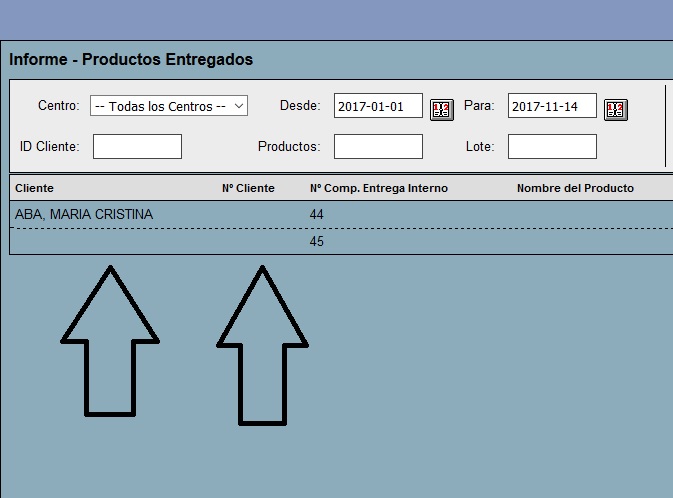Screen dimensions: 673x498
Task: Sort by the Cliente column header
Action: point(34,188)
